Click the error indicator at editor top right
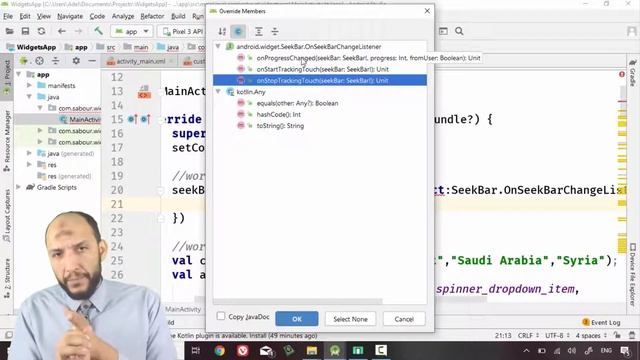The height and width of the screenshot is (360, 640). pyautogui.click(x=622, y=74)
